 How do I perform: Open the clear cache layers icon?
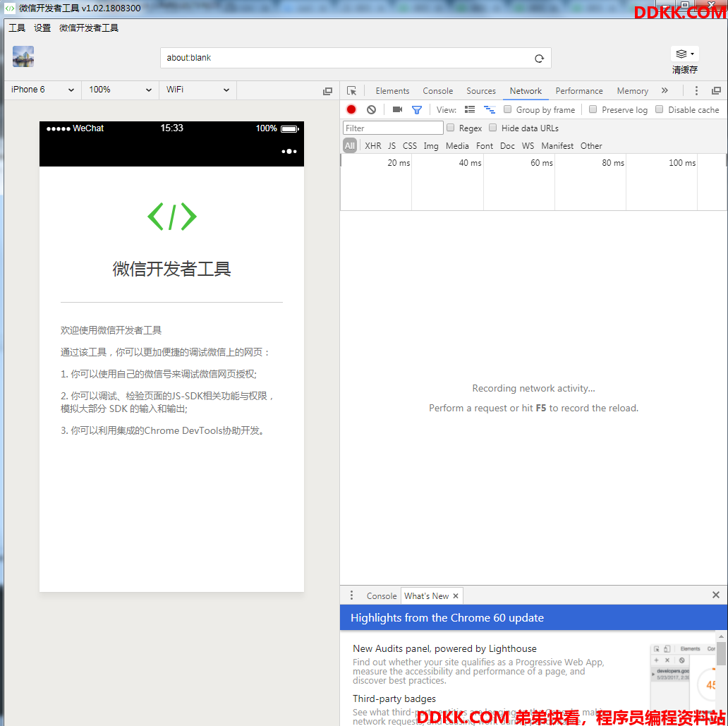click(x=684, y=54)
